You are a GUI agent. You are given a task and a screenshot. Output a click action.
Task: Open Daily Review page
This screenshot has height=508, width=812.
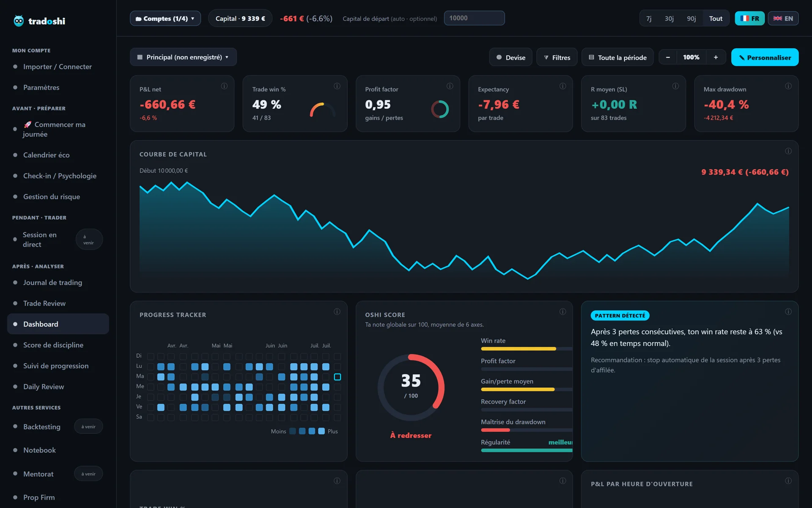[58, 387]
